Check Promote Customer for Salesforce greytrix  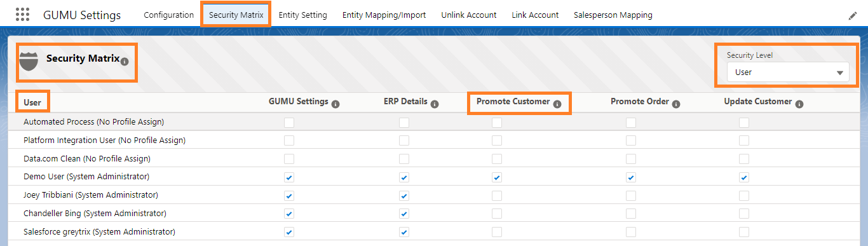[497, 233]
